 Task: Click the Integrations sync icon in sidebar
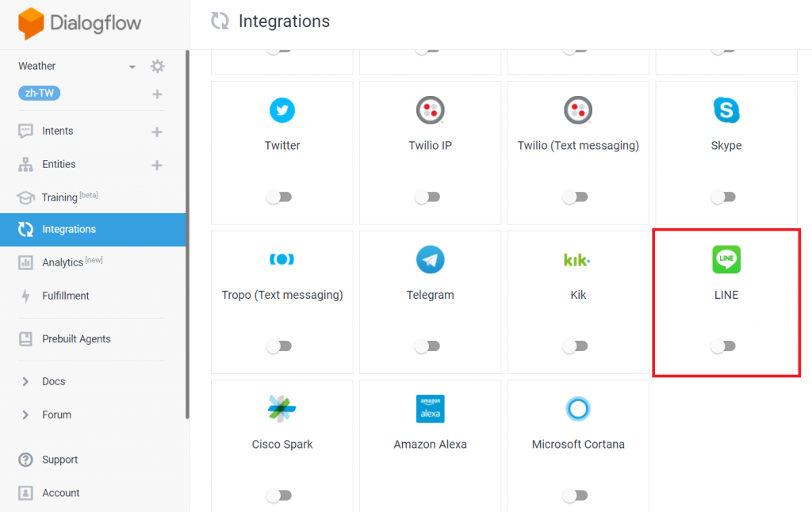(x=25, y=229)
